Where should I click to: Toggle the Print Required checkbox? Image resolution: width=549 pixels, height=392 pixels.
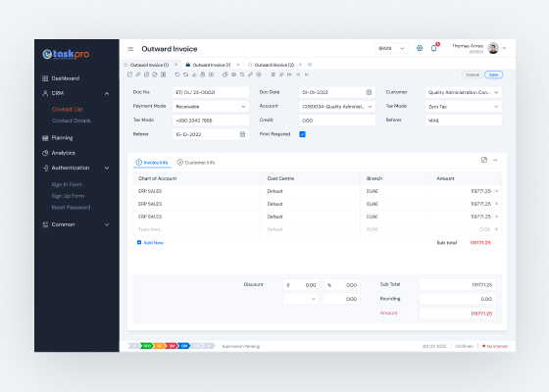point(303,134)
